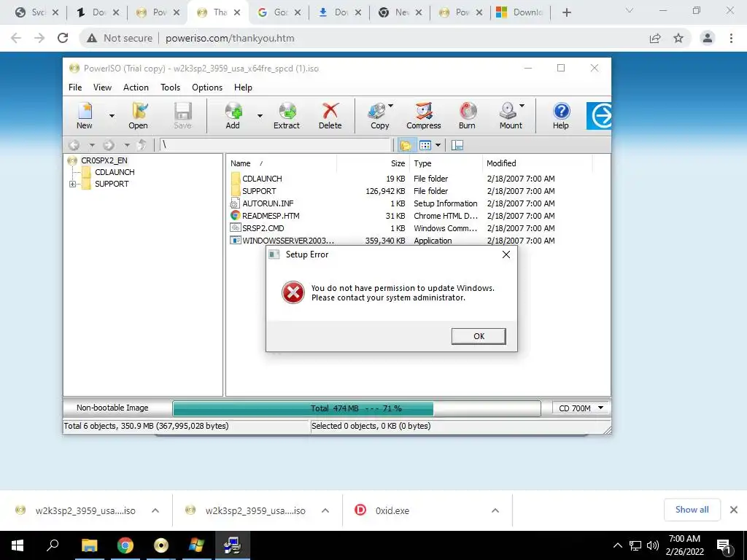Click the Windows Start button
The image size is (747, 560).
click(18, 545)
